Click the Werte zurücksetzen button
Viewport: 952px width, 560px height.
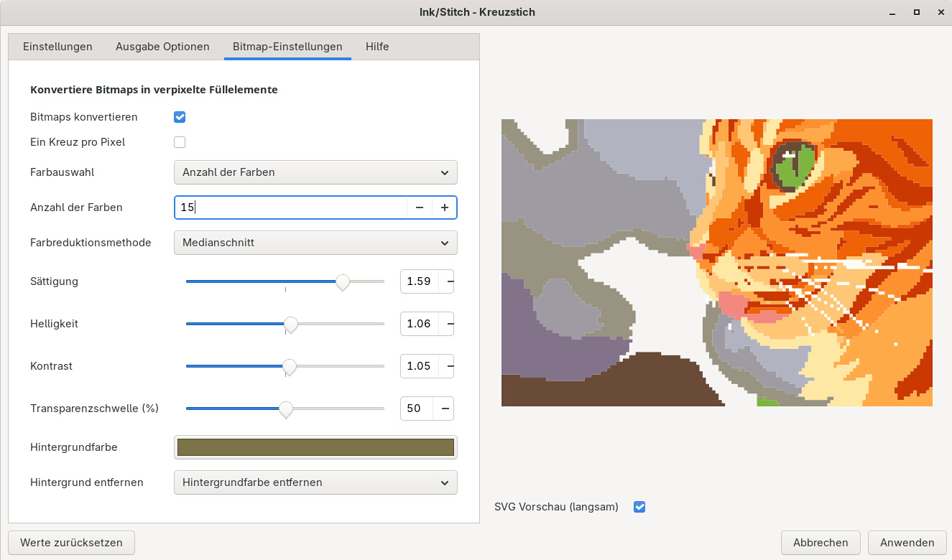(x=71, y=543)
